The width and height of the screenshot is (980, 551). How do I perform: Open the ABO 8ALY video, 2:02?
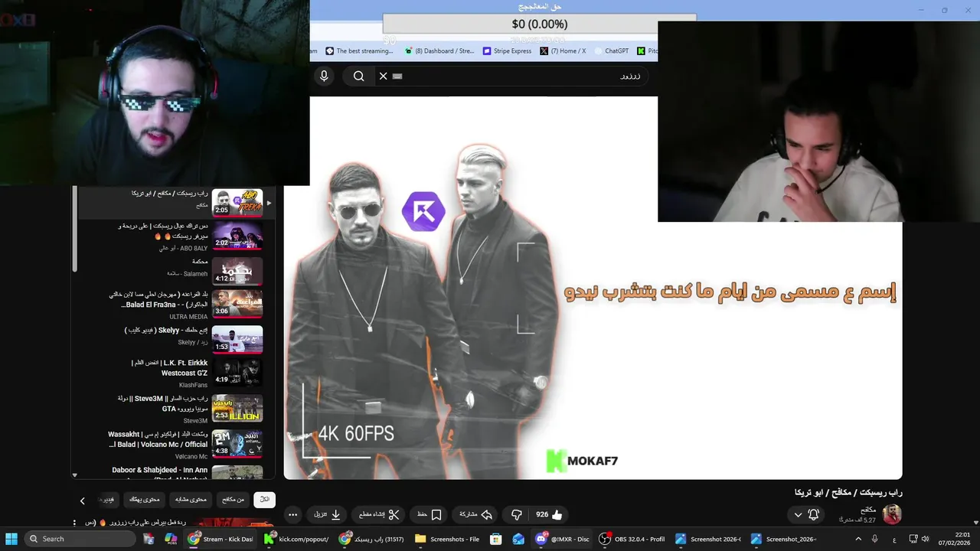[x=237, y=236]
